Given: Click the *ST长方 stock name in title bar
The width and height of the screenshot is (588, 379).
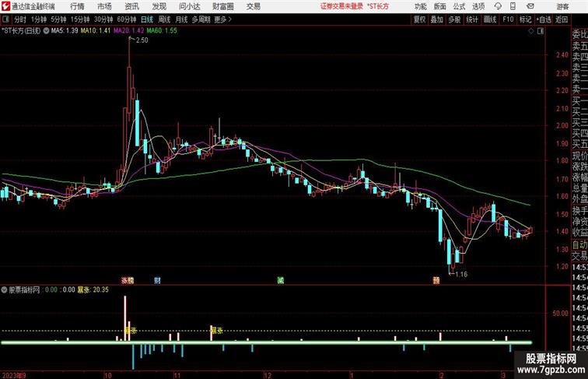Looking at the screenshot, I should pyautogui.click(x=378, y=6).
